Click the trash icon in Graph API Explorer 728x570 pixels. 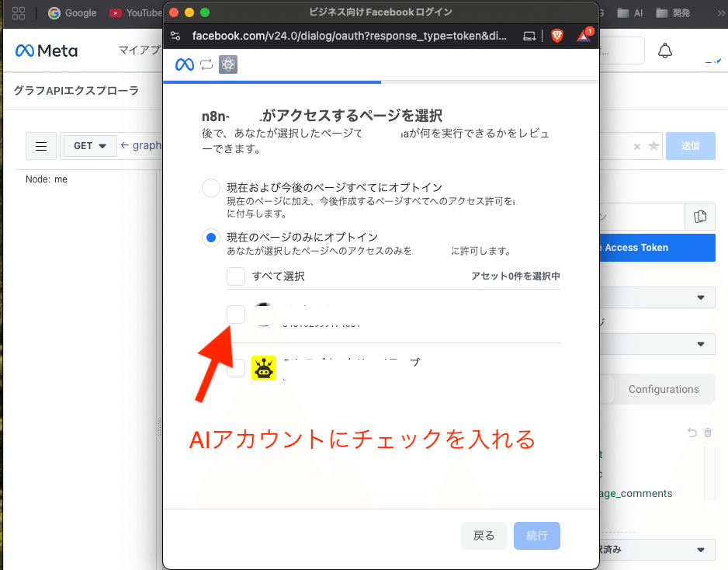coord(707,433)
